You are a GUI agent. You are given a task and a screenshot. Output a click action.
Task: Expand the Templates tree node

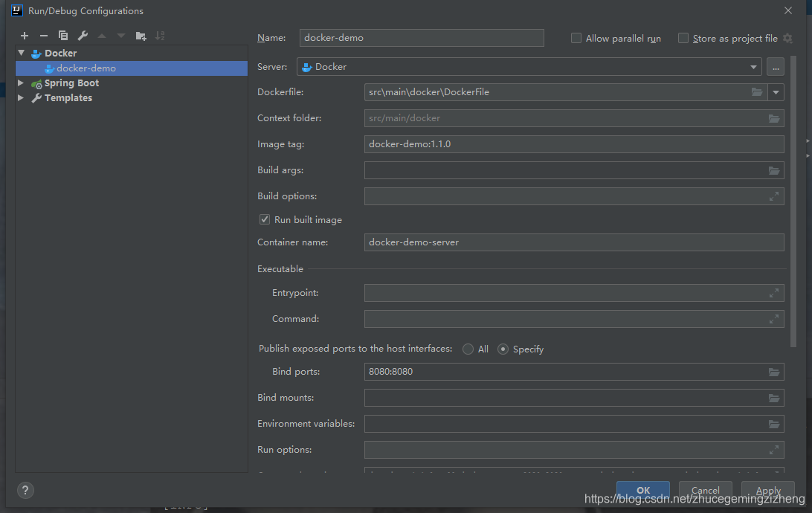tap(21, 98)
